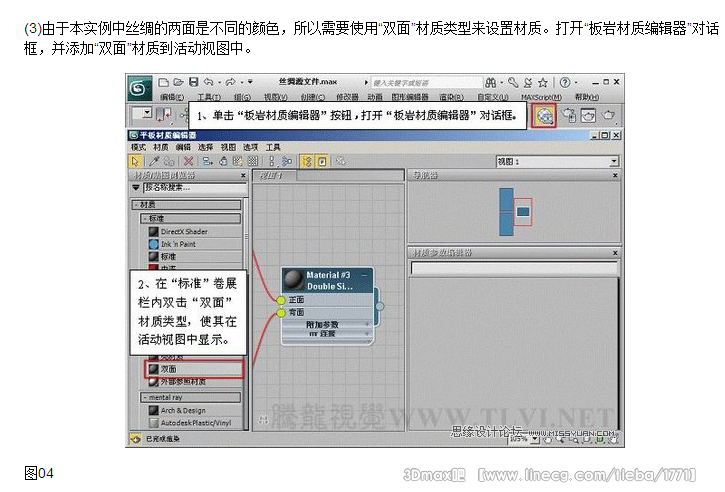The width and height of the screenshot is (725, 492).
Task: Click the Redo arrow icon
Action: pyautogui.click(x=230, y=82)
